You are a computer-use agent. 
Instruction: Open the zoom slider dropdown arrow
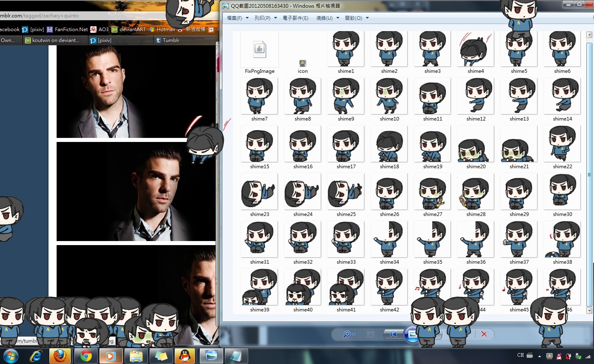354,334
